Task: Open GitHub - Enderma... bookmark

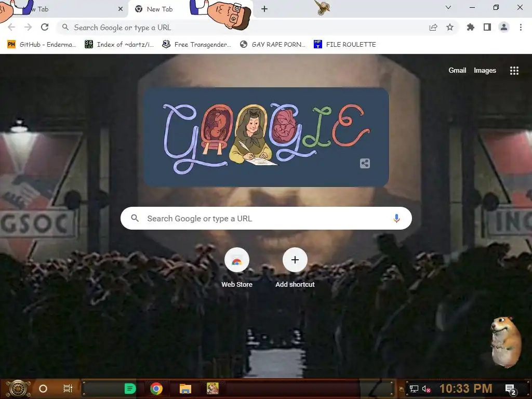Action: tap(42, 45)
